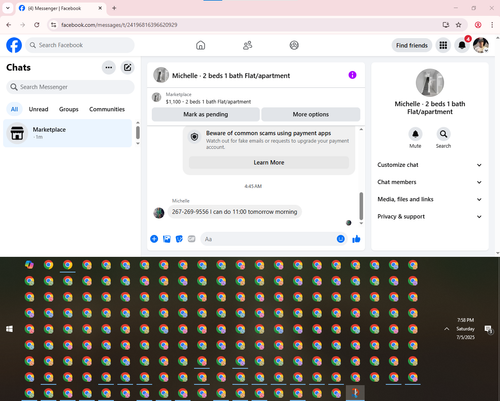This screenshot has height=401, width=500.
Task: Open Windows notification center icon
Action: point(488,329)
